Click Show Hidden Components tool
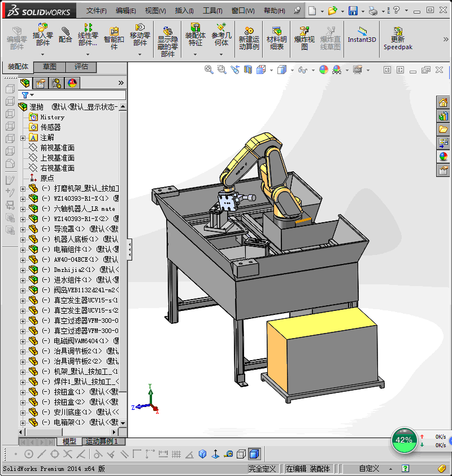452x476 pixels. pyautogui.click(x=167, y=42)
